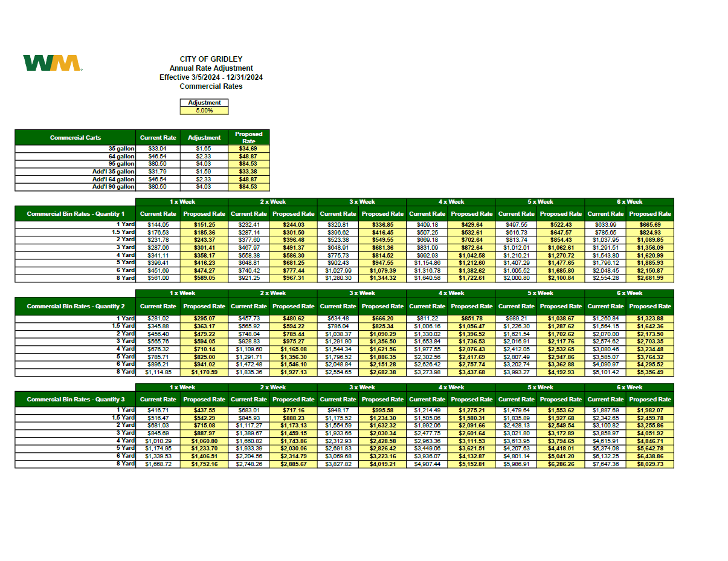Select the 'Commercial Carts' table header
This screenshot has width=728, height=561.
76,138
